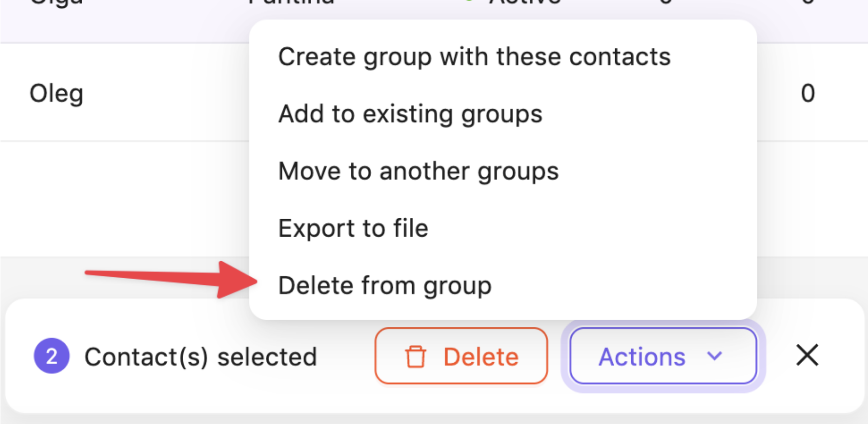Click the rightmost 0 in the top row
868x424 pixels.
point(808,2)
